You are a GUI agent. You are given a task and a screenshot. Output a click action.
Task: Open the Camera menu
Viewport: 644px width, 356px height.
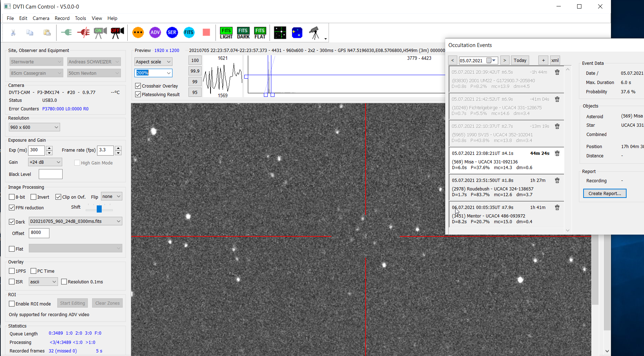[x=41, y=18]
